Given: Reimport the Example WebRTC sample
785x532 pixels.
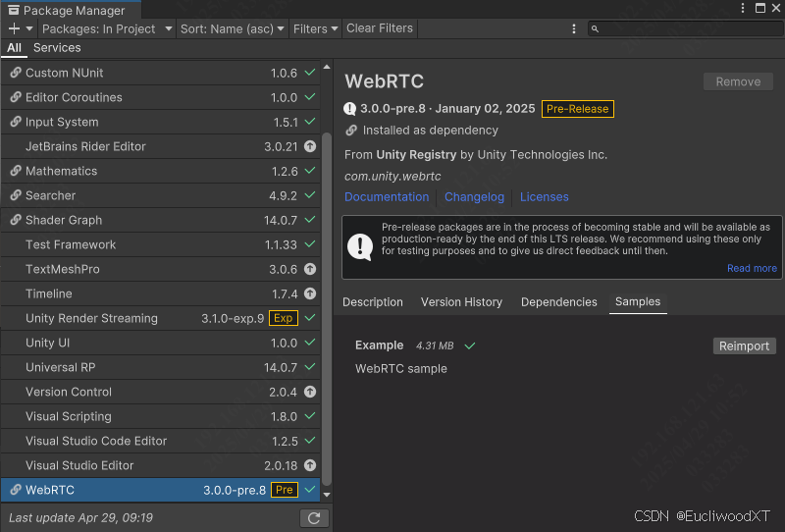Looking at the screenshot, I should coord(745,346).
